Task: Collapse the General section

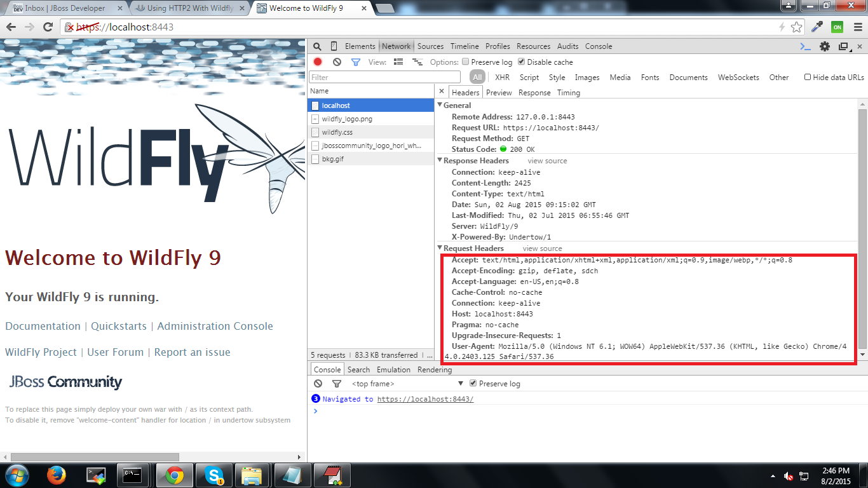Action: [x=440, y=105]
